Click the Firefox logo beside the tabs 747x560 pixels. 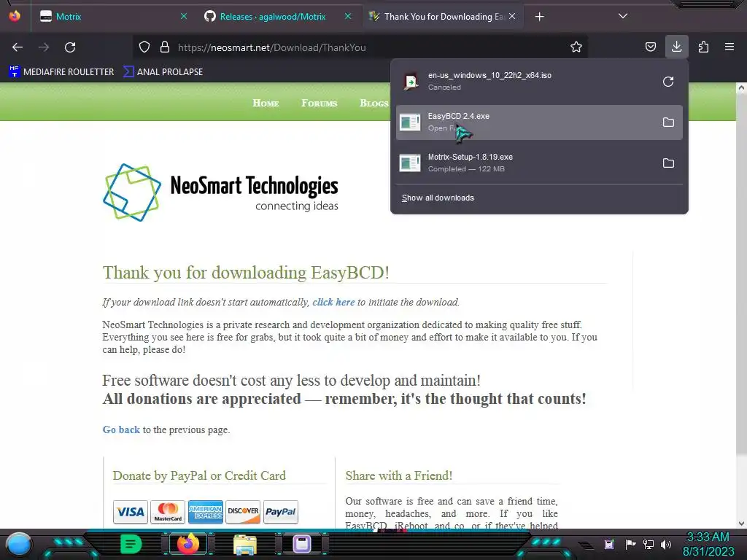tap(15, 16)
